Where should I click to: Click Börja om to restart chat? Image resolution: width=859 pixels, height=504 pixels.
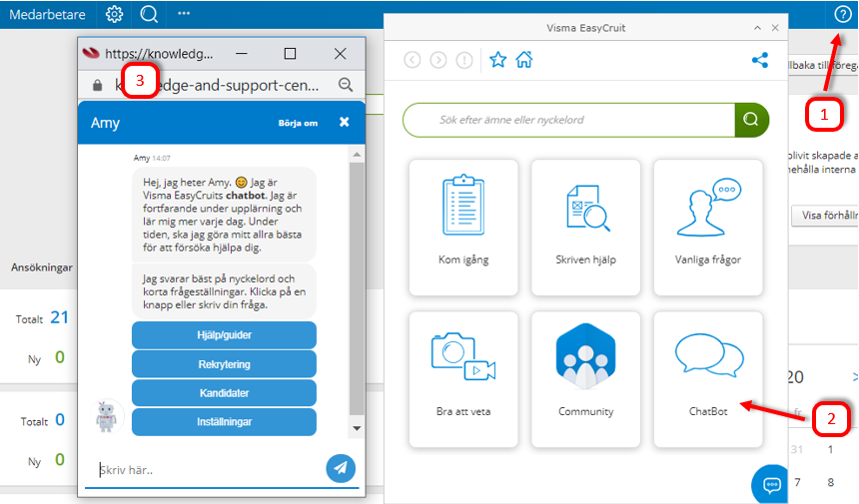(x=298, y=123)
